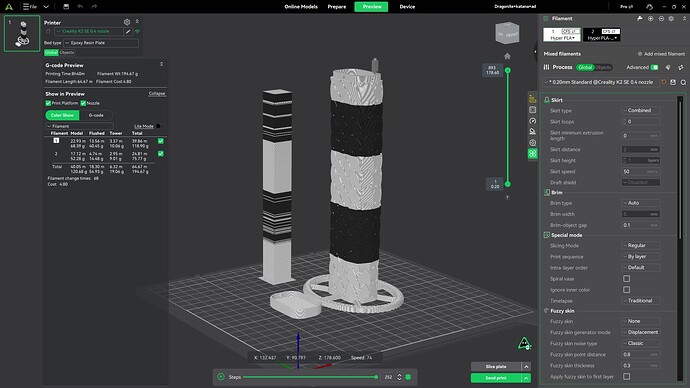Click the Steps horizontal slider handle
This screenshot has width=690, height=388.
click(x=376, y=377)
